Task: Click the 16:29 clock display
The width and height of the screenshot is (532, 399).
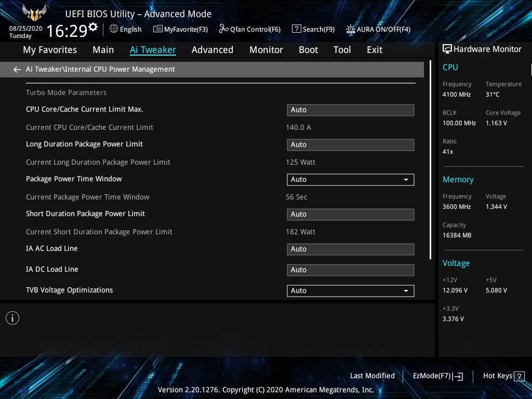Action: [x=67, y=31]
